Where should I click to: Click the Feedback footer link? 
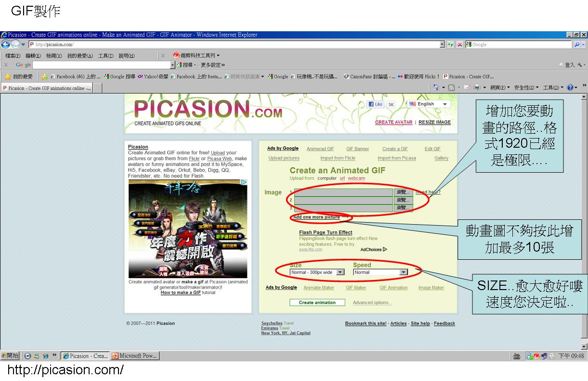click(444, 323)
